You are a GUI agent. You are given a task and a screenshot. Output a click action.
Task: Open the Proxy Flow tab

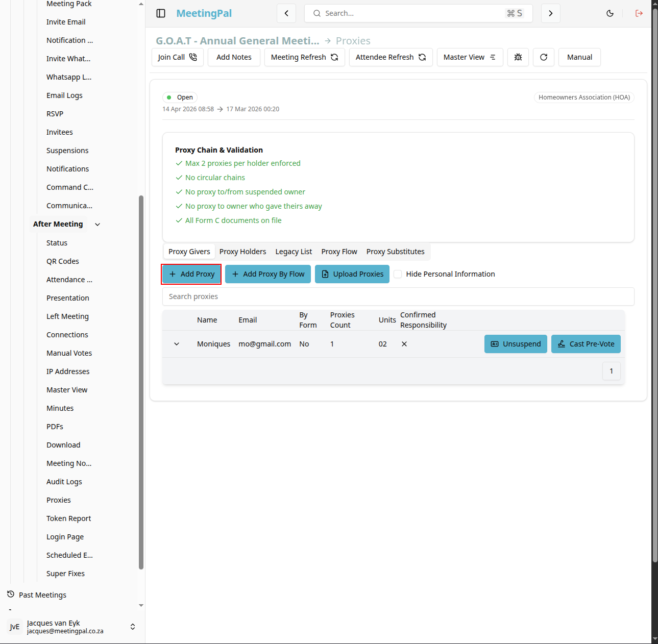click(x=339, y=252)
